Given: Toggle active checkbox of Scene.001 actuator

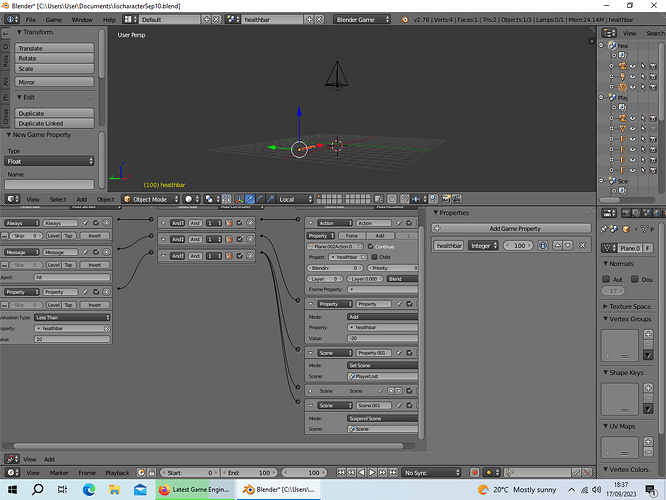Looking at the screenshot, I should click(409, 406).
